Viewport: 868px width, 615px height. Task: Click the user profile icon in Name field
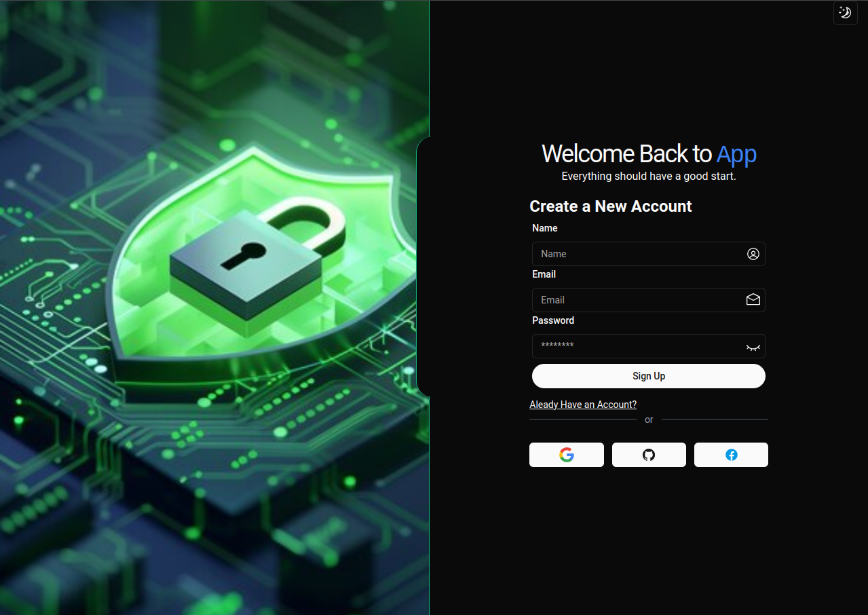coord(753,254)
